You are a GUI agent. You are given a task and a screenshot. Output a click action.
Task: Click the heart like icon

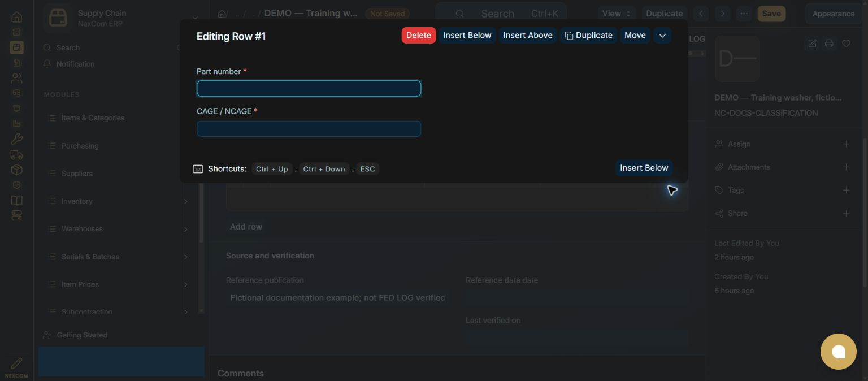846,44
